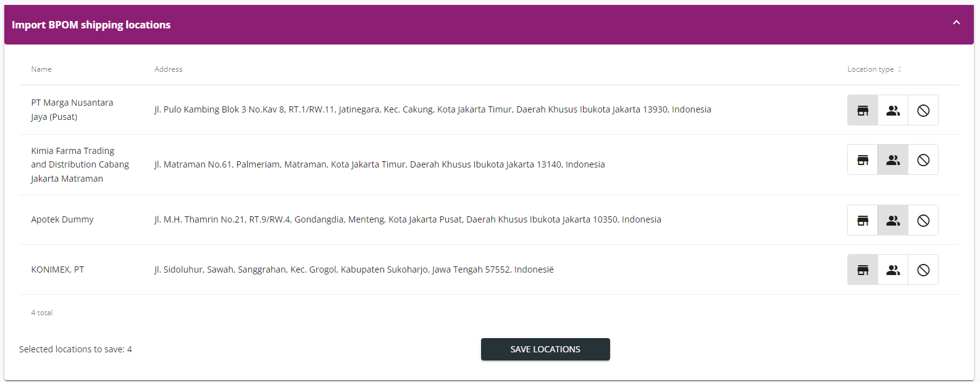The height and width of the screenshot is (382, 980).
Task: Click the Jl. M.H. Thamrin No.21 address
Action: [x=408, y=219]
